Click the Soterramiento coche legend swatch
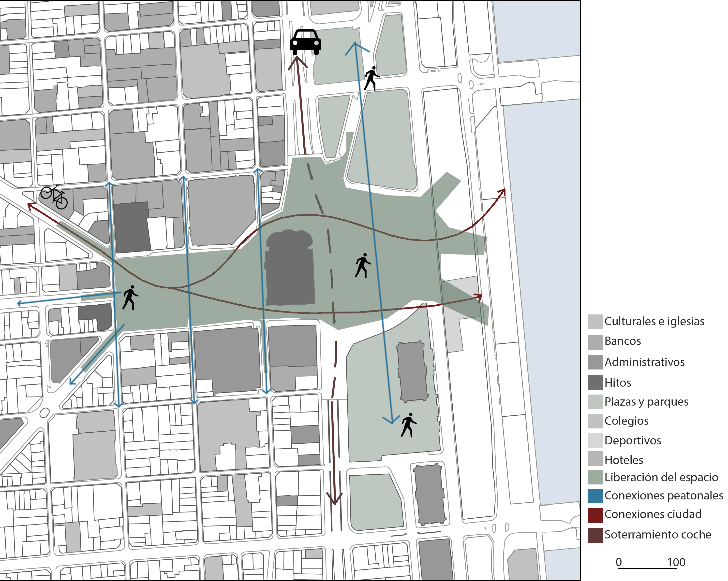 pyautogui.click(x=595, y=535)
